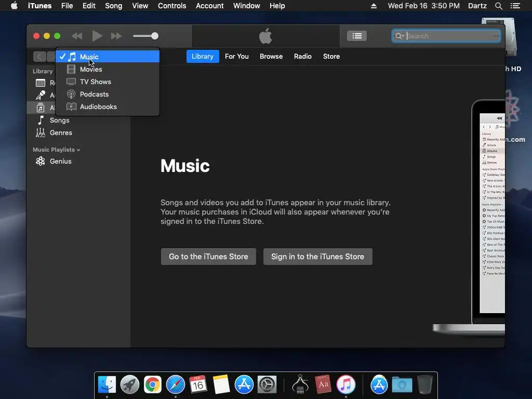Click the Play button in iTunes toolbar
Image resolution: width=532 pixels, height=399 pixels.
[x=97, y=36]
